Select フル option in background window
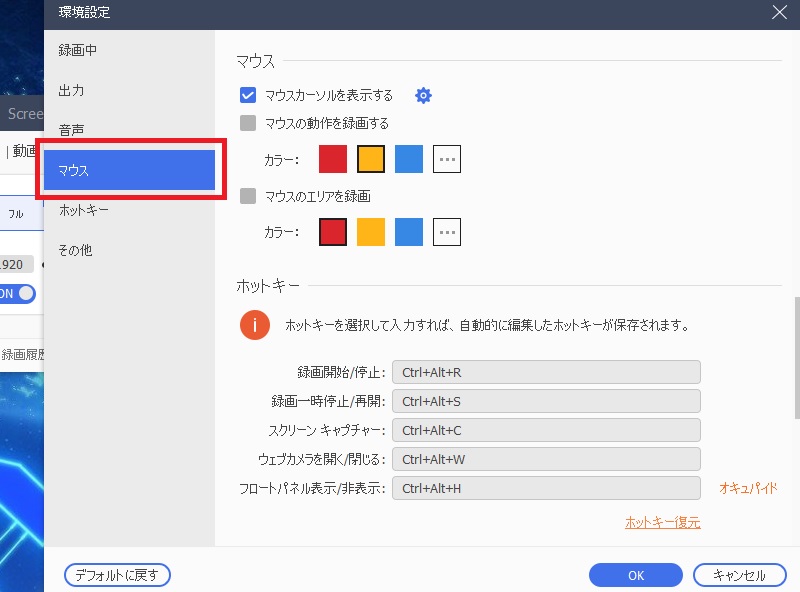The image size is (800, 592). coord(16,213)
